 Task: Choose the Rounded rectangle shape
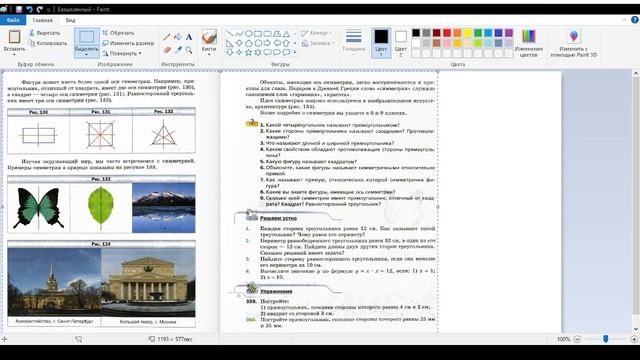pos(267,33)
